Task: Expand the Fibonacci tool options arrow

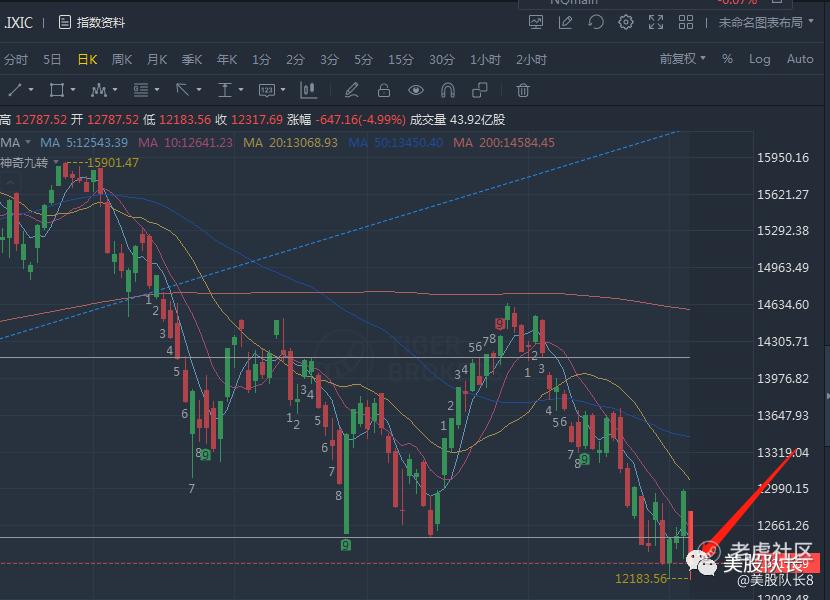Action: (157, 90)
